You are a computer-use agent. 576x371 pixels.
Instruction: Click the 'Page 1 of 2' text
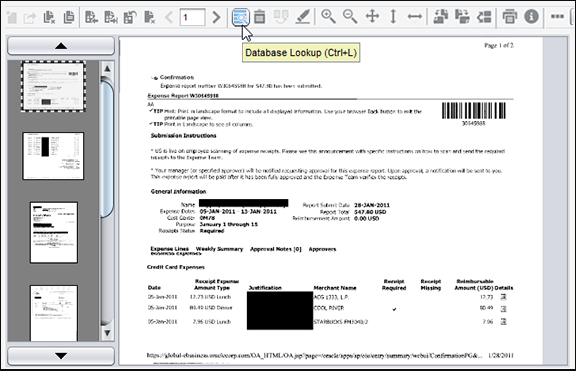(499, 46)
